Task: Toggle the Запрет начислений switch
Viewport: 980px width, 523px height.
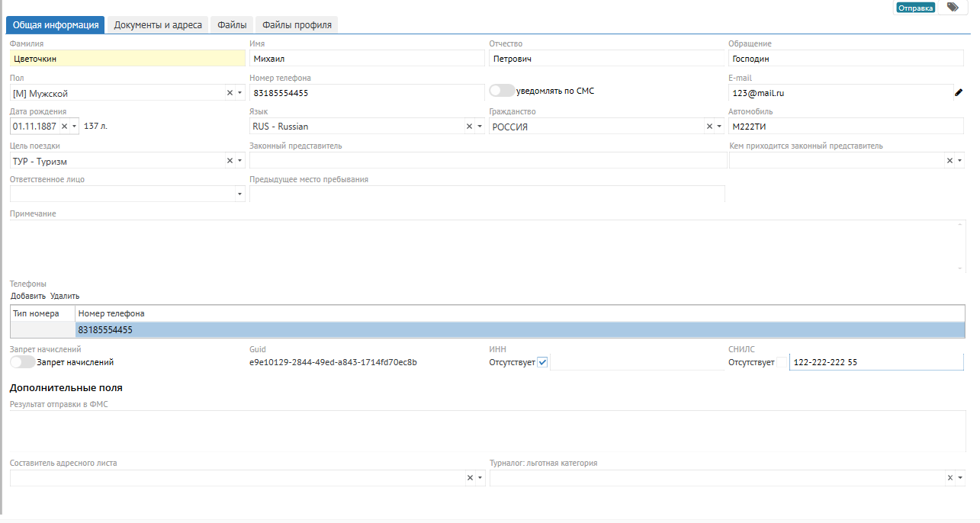Action: click(23, 363)
